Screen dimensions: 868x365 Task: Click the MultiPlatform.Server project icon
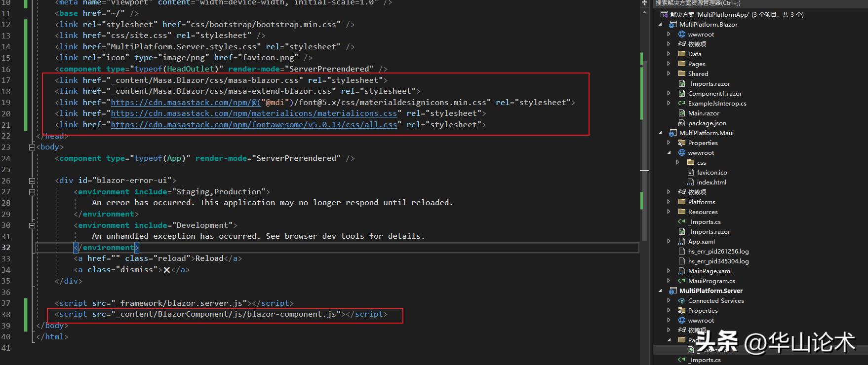[x=672, y=291]
